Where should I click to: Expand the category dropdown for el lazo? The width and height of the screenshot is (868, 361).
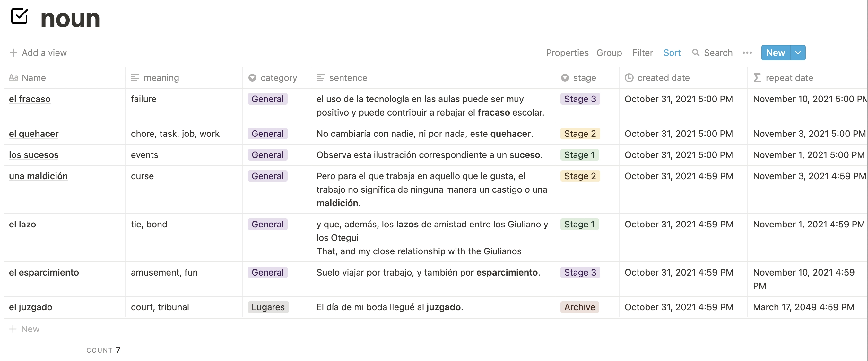[x=268, y=224]
